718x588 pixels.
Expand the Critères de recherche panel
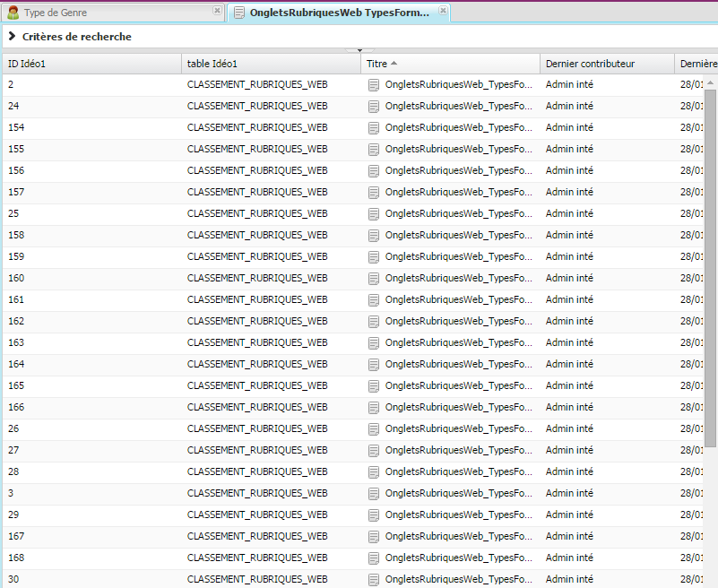tap(12, 37)
